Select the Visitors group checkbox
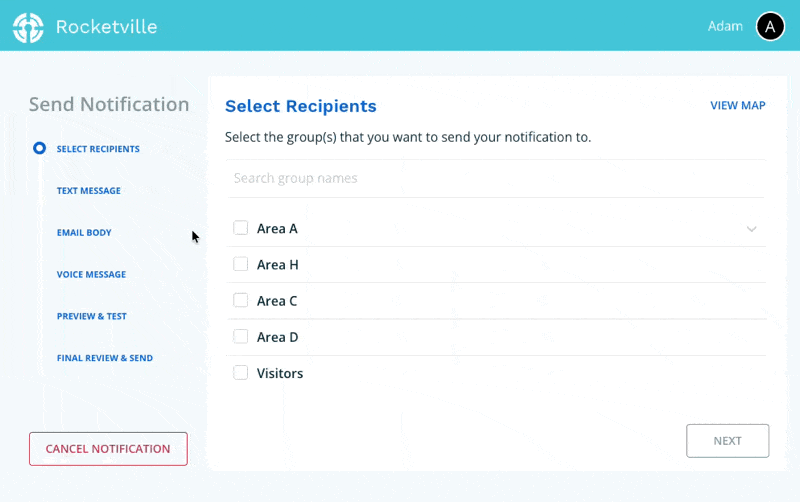The image size is (800, 502). pos(241,372)
